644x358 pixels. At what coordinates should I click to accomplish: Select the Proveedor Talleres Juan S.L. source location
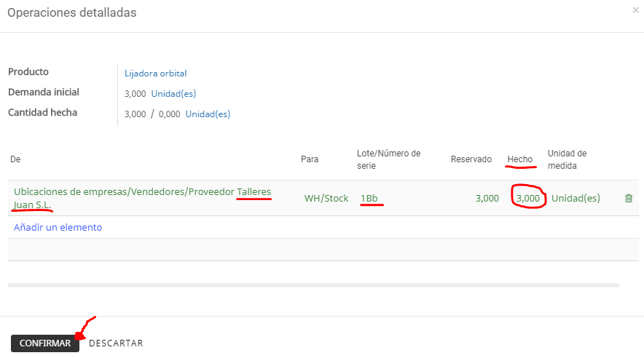click(x=143, y=198)
